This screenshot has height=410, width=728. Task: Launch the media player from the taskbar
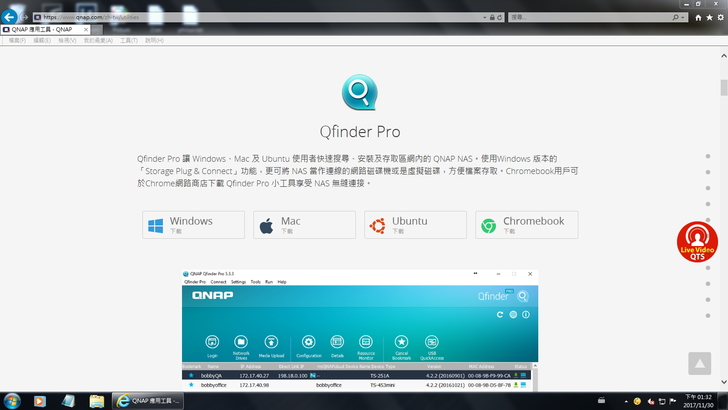point(40,401)
